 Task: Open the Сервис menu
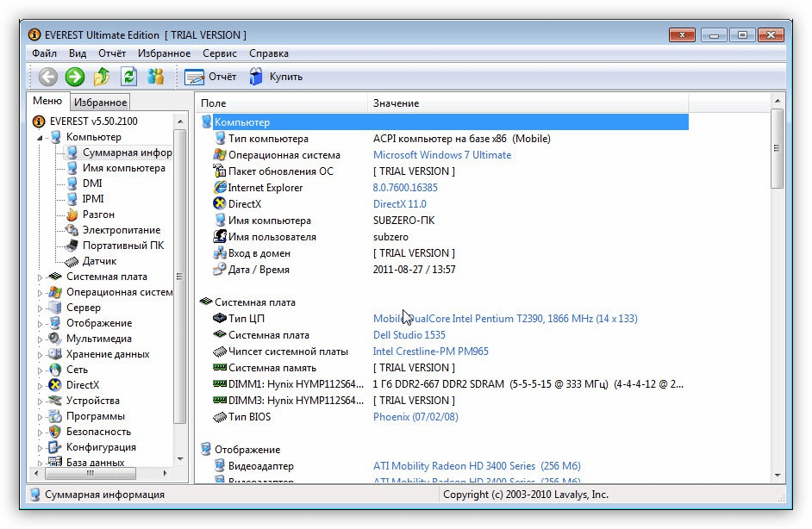pos(219,53)
